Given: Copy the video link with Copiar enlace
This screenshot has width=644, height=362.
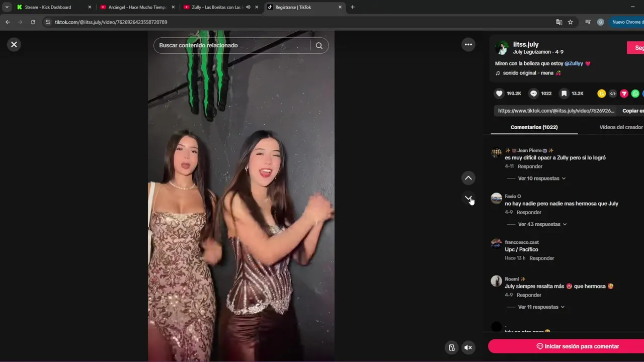Looking at the screenshot, I should point(633,111).
